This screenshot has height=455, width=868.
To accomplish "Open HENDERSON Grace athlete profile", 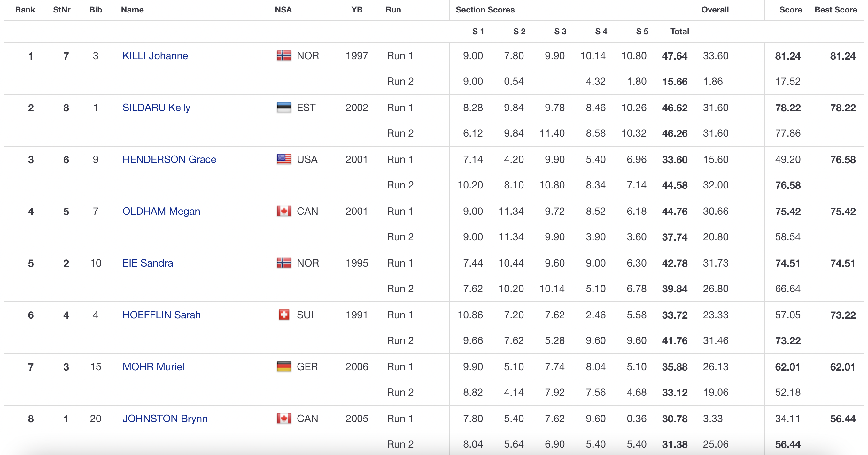I will coord(169,159).
